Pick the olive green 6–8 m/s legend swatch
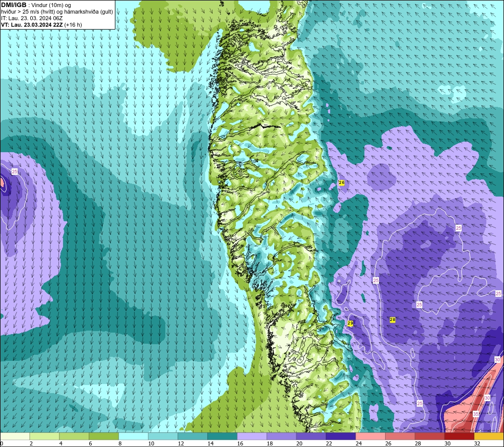Viewport: 504px width, 447px height. [104, 436]
